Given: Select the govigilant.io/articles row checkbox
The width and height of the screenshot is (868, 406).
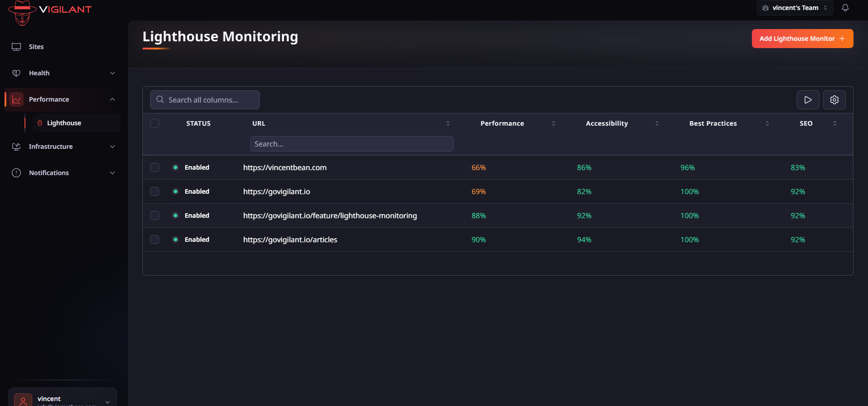Looking at the screenshot, I should 155,240.
